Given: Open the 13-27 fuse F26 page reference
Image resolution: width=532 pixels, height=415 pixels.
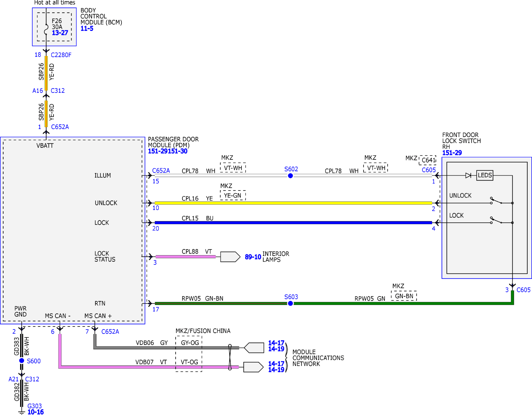Looking at the screenshot, I should point(60,33).
